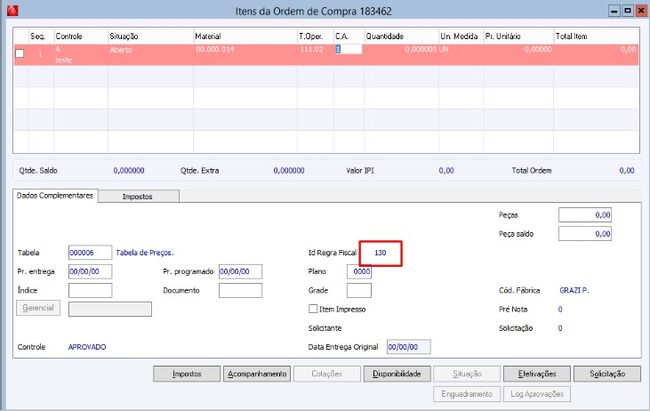Click the Pr. Unitário column header
Image resolution: width=650 pixels, height=411 pixels.
[x=519, y=36]
